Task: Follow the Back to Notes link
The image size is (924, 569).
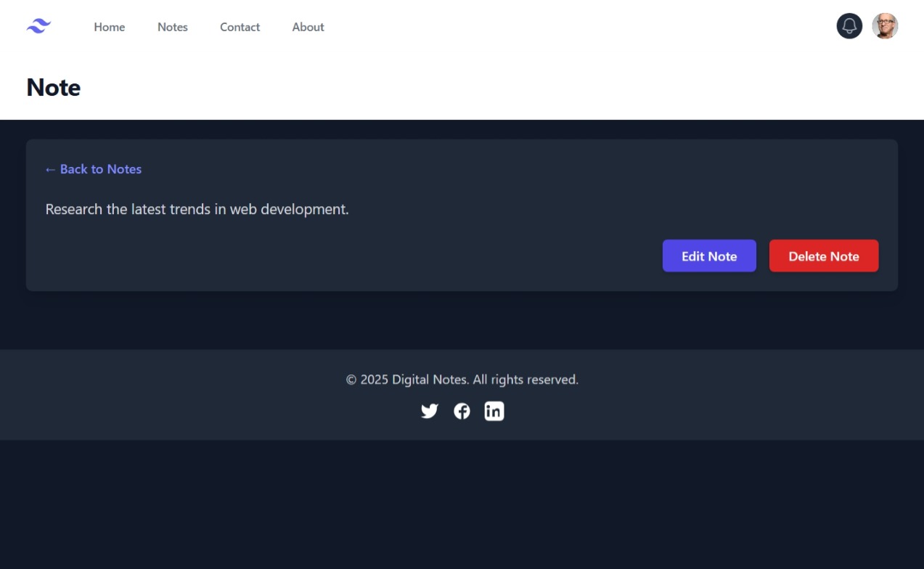Action: point(94,169)
